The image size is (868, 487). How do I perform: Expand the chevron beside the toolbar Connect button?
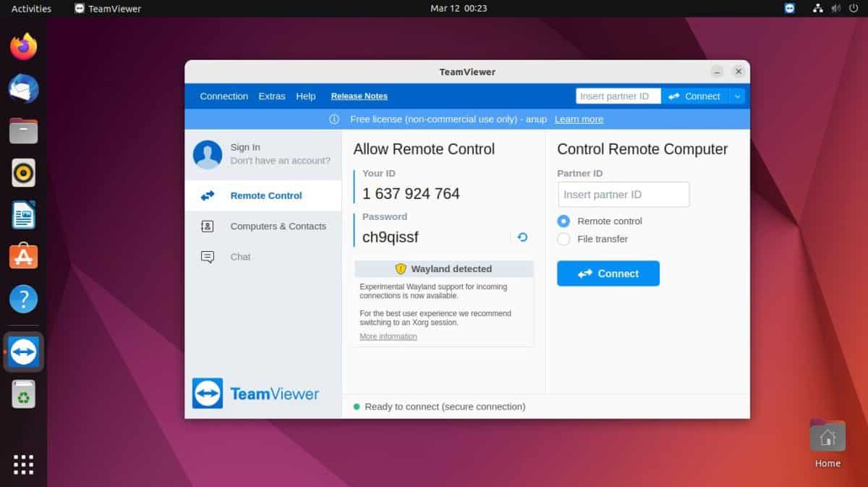click(737, 96)
